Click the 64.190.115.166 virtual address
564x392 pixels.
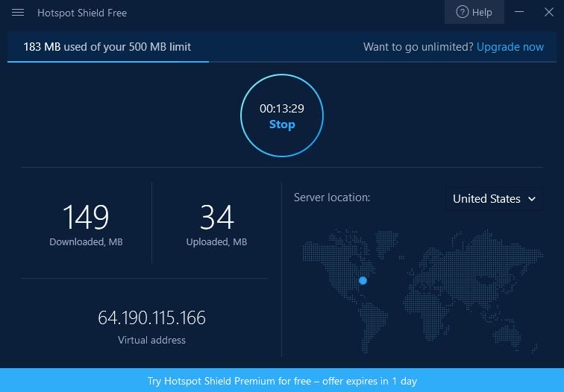tap(151, 317)
